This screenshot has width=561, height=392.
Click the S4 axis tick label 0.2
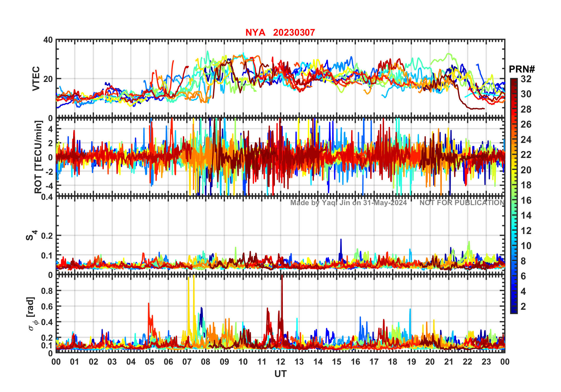(47, 235)
